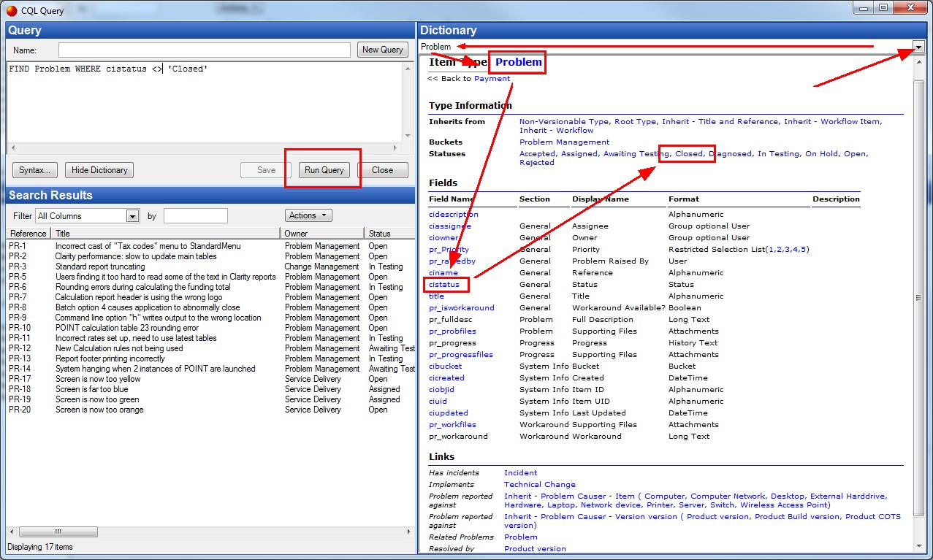Click the ciupdated field link
This screenshot has width=933, height=560.
tap(449, 413)
